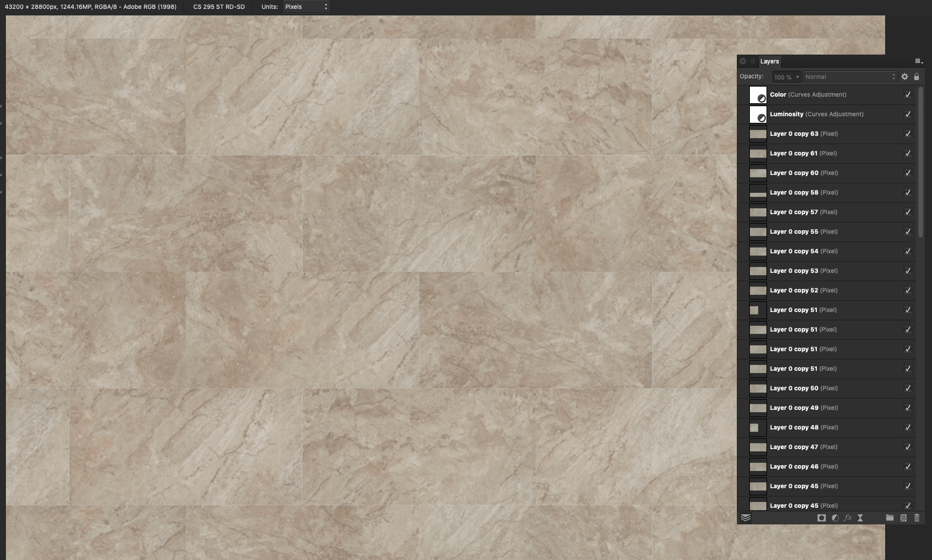The image size is (932, 560).
Task: Toggle visibility of Layer 0 copy 58
Action: [x=908, y=193]
